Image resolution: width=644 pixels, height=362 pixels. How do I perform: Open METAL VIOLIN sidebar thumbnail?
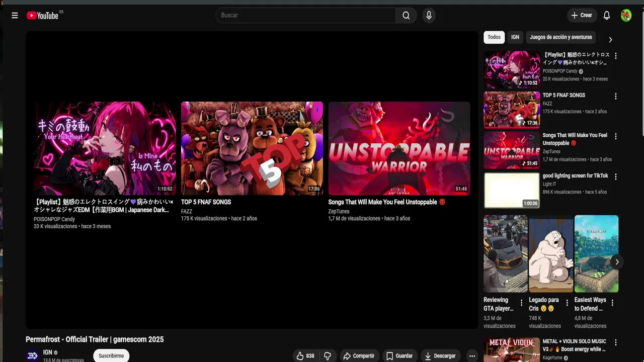pos(512,350)
